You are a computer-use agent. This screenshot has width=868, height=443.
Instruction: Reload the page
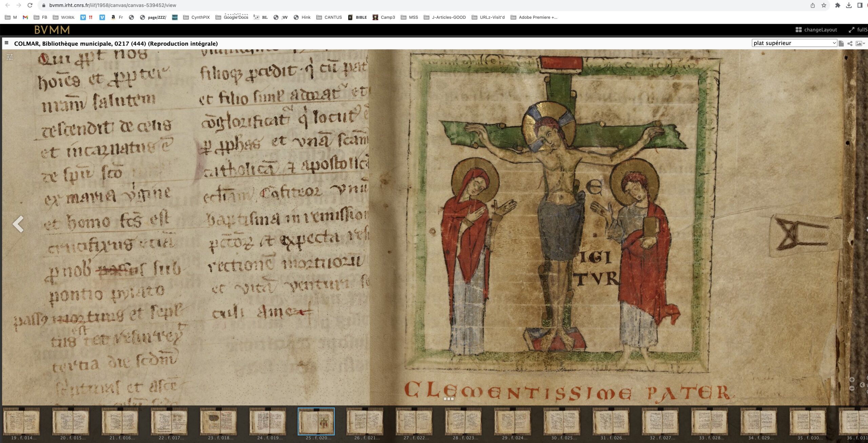[30, 5]
